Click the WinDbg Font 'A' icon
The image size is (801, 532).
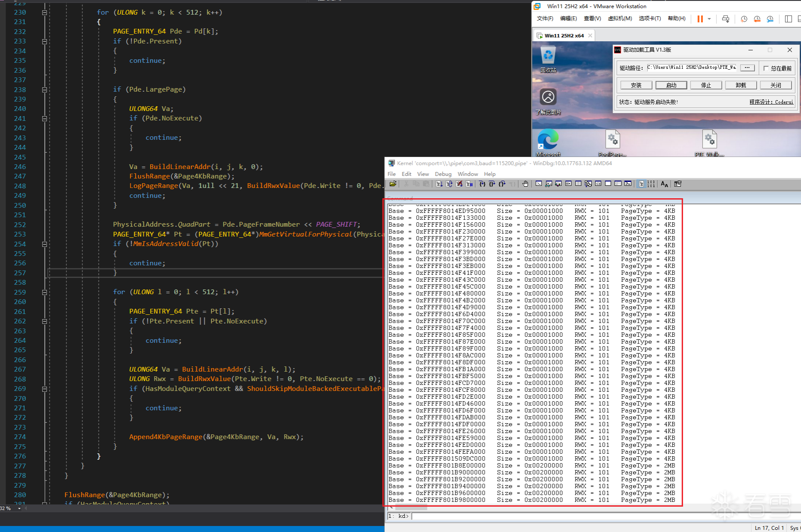[x=664, y=184]
